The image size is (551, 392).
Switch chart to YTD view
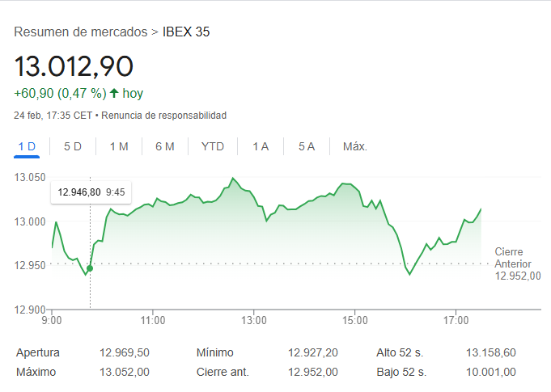[x=213, y=146]
